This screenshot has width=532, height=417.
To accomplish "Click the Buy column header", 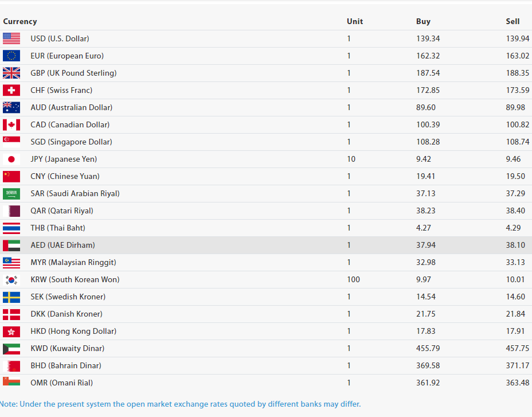I will click(x=423, y=21).
